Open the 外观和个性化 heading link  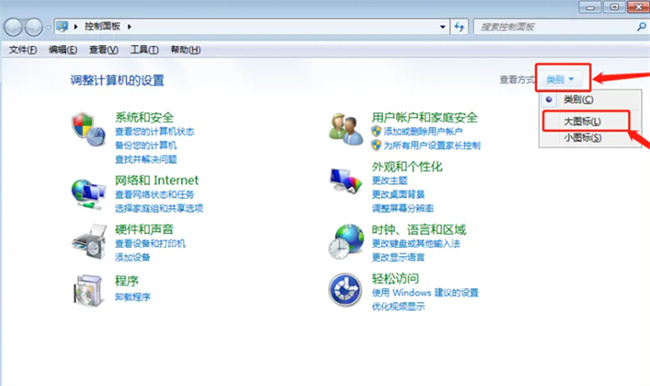pyautogui.click(x=407, y=167)
